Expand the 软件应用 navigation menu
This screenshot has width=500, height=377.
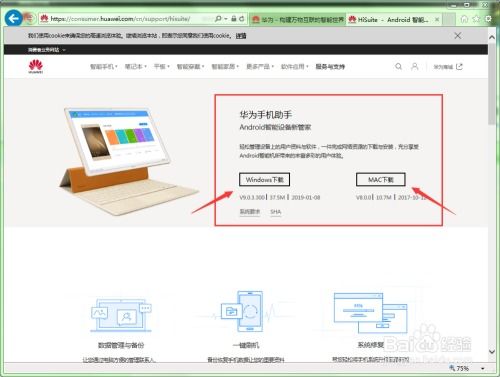[295, 67]
